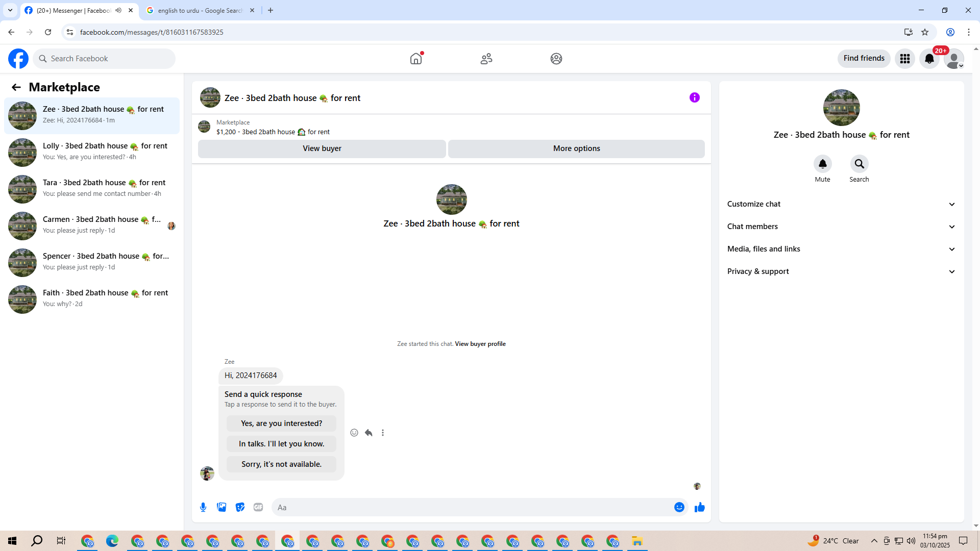980x551 pixels.
Task: Click the Facebook logo
Action: [18, 59]
